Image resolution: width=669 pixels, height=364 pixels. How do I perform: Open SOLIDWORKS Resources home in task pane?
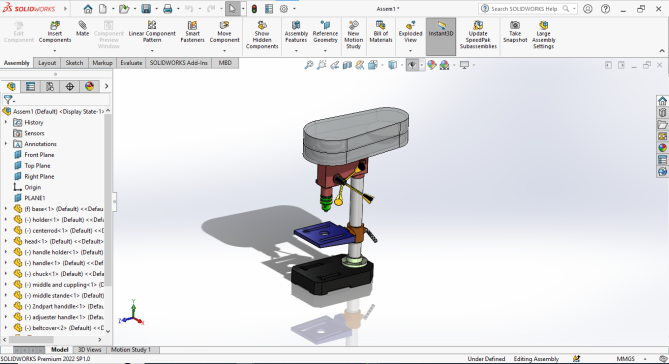click(x=662, y=101)
